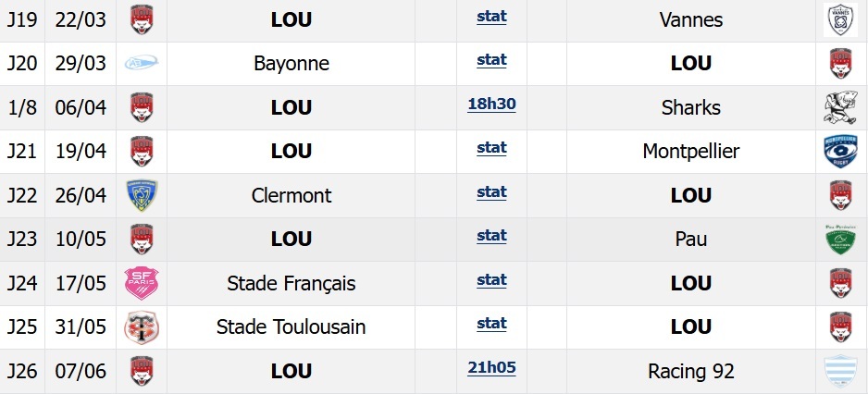Image resolution: width=868 pixels, height=394 pixels.
Task: Click the Bayonne club logo
Action: (142, 64)
